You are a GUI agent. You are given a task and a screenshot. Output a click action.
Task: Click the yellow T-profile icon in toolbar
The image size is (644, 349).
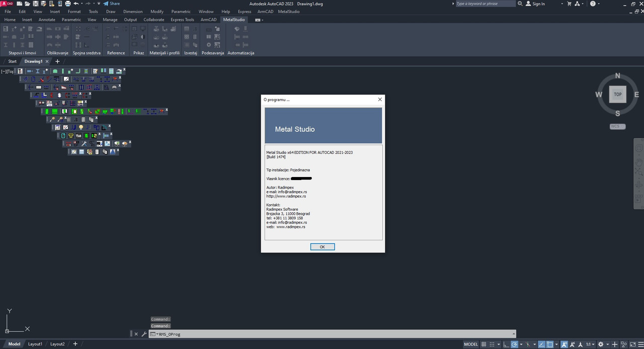coord(71,135)
